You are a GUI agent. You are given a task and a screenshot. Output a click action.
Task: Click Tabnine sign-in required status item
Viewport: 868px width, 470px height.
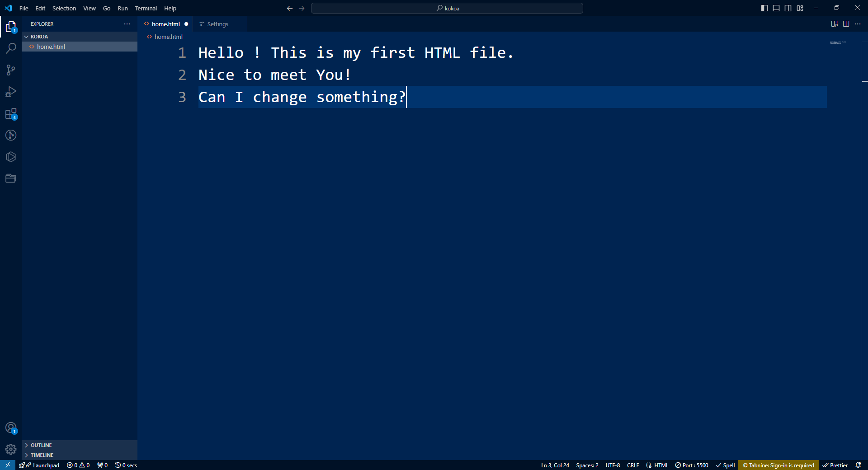(778, 465)
